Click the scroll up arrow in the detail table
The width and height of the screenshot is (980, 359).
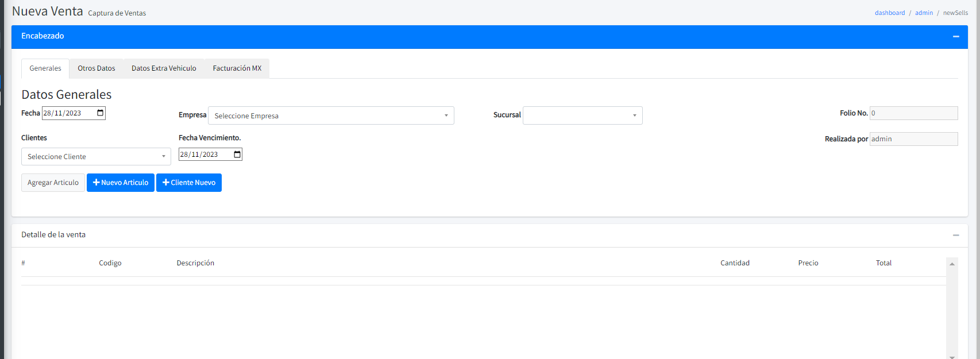click(x=952, y=264)
